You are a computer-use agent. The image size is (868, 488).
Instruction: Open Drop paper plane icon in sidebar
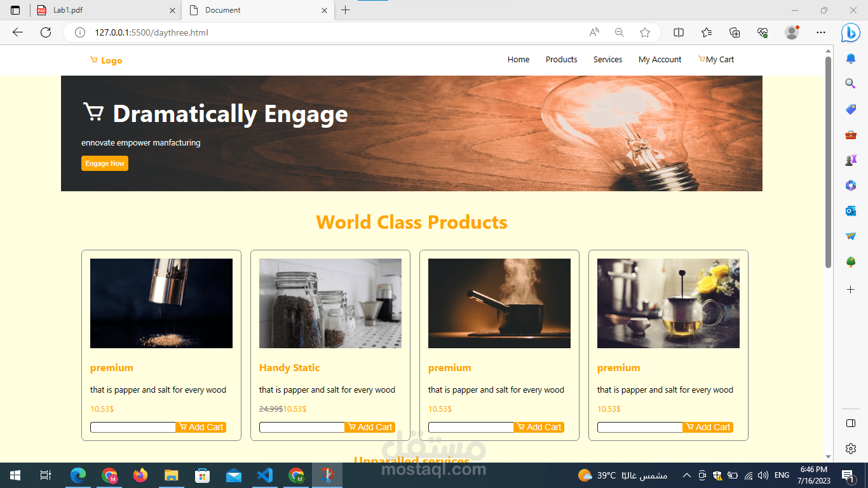tap(851, 236)
